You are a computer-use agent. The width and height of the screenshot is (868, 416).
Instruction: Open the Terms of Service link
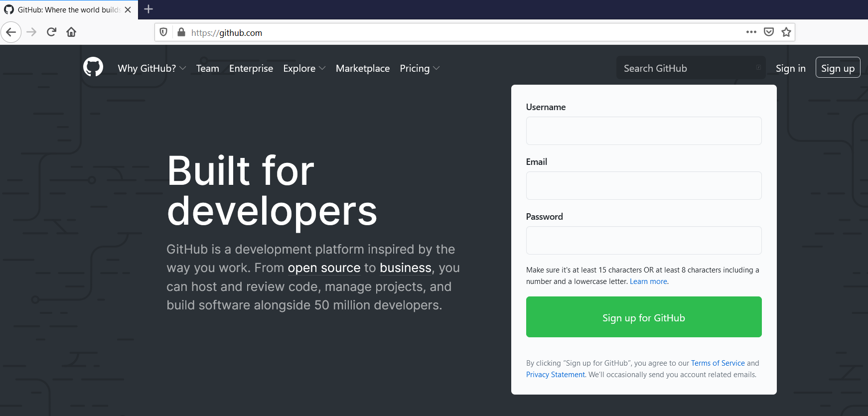coord(718,363)
